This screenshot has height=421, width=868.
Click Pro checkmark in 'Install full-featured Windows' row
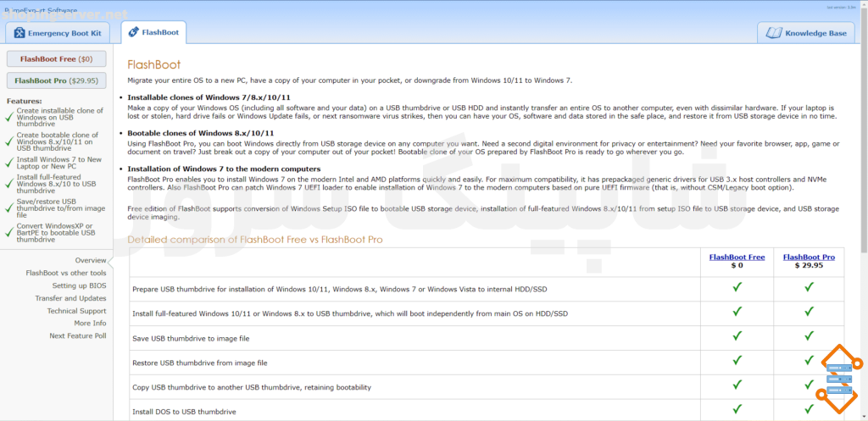click(x=810, y=312)
